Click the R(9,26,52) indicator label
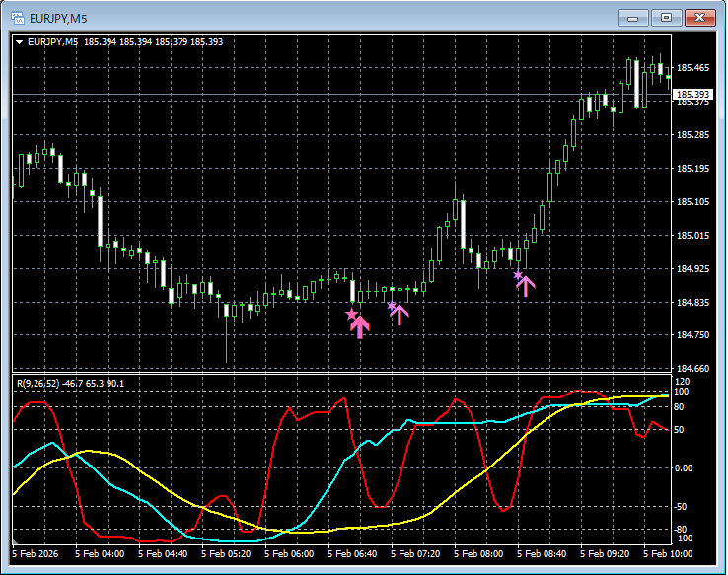This screenshot has width=728, height=575. coord(71,384)
